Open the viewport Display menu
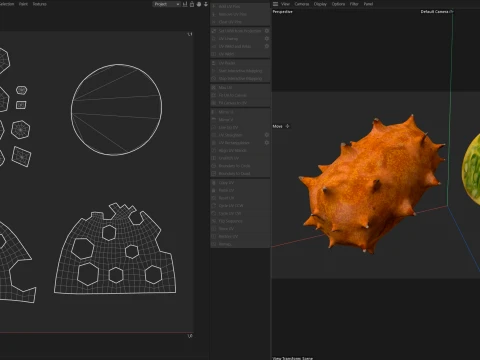Image resolution: width=480 pixels, height=360 pixels. (320, 4)
